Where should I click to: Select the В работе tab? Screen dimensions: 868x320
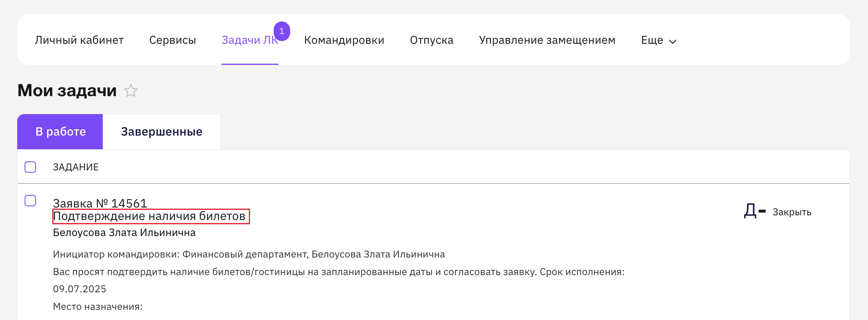point(60,132)
